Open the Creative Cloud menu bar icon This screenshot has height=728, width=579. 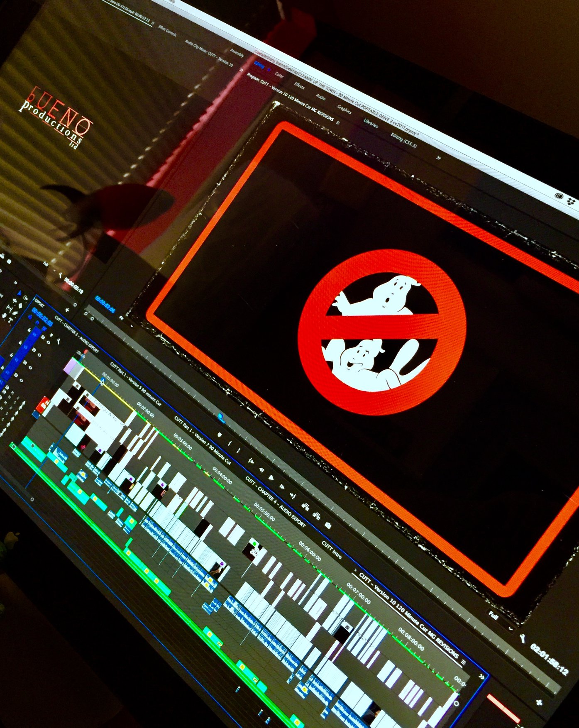tap(559, 196)
